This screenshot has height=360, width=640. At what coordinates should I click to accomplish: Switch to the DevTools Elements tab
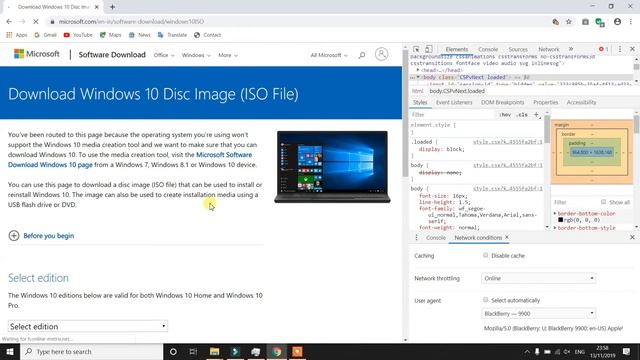tap(456, 49)
